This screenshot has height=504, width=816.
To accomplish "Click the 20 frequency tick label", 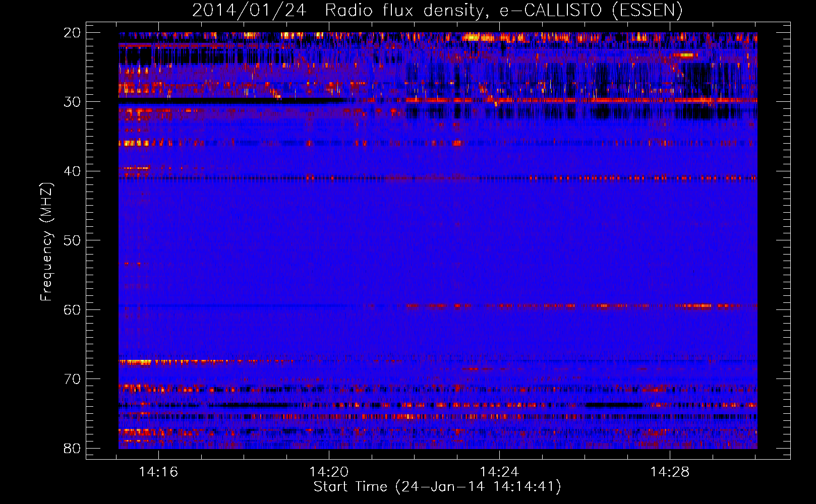I will click(x=72, y=33).
